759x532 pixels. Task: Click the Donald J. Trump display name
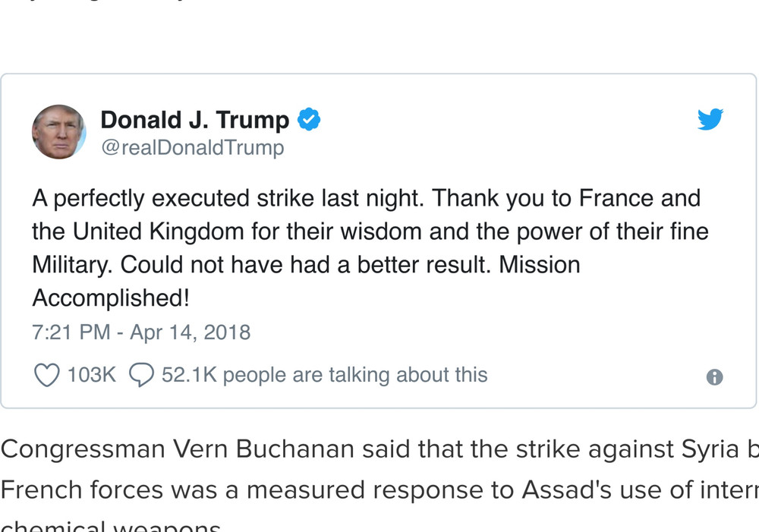[x=195, y=120]
